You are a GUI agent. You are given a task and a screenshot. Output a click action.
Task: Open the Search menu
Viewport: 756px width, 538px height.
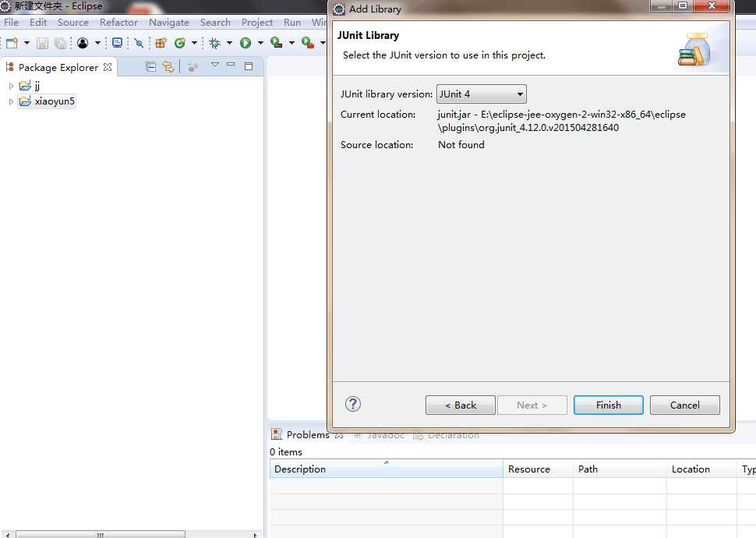pos(215,22)
